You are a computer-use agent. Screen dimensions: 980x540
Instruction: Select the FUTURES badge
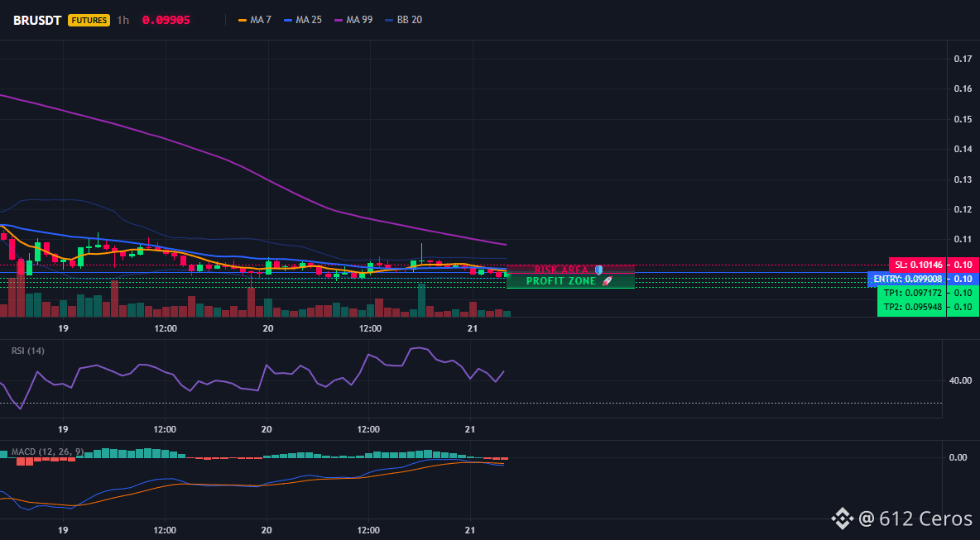coord(89,20)
